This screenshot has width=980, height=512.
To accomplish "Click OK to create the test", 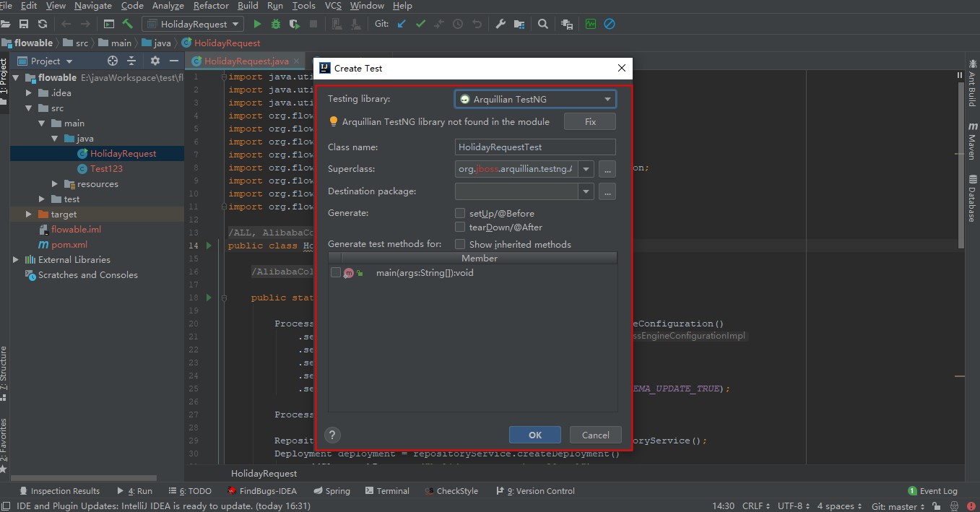I will [534, 435].
